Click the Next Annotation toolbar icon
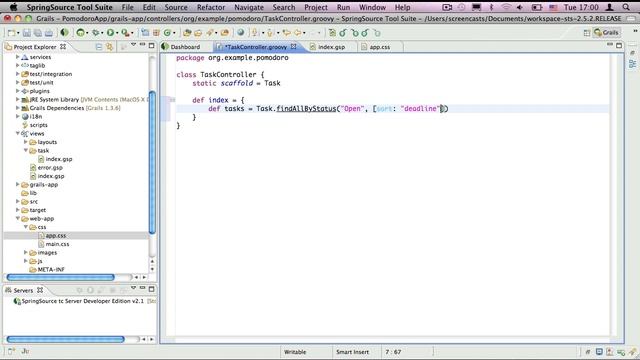The image size is (640, 360). click(x=255, y=33)
